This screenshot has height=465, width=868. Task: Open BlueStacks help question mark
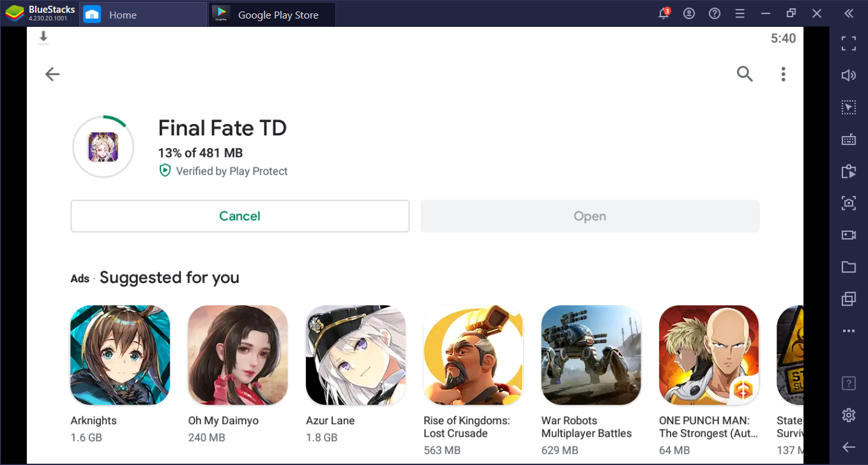pyautogui.click(x=715, y=13)
